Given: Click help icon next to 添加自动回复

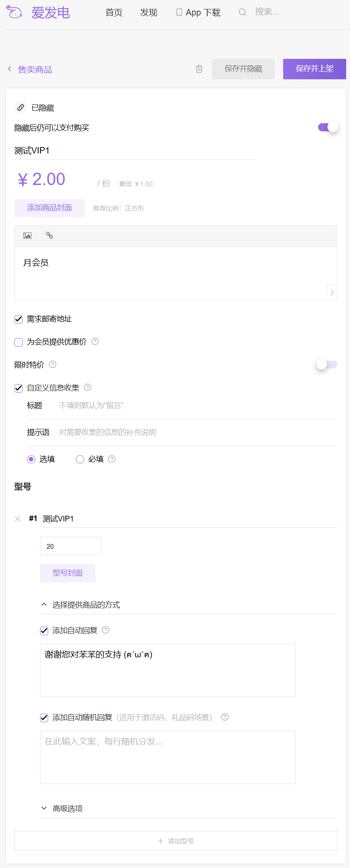Looking at the screenshot, I should point(106,630).
